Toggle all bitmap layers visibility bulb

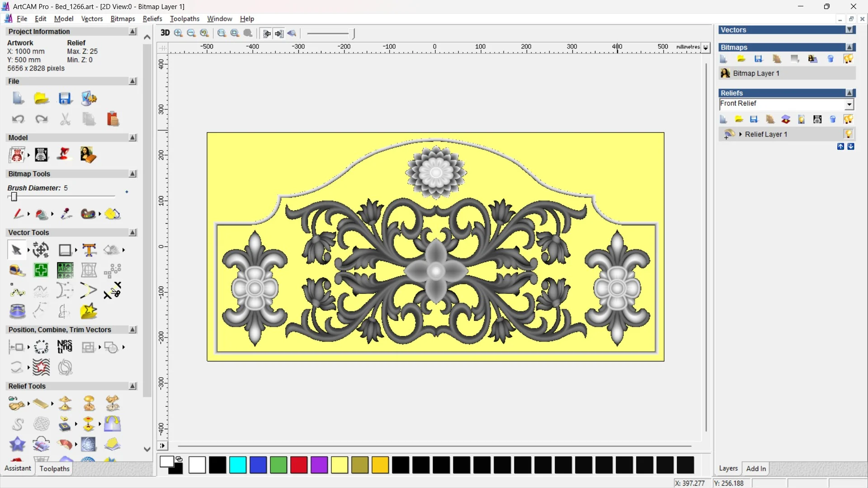pos(848,59)
